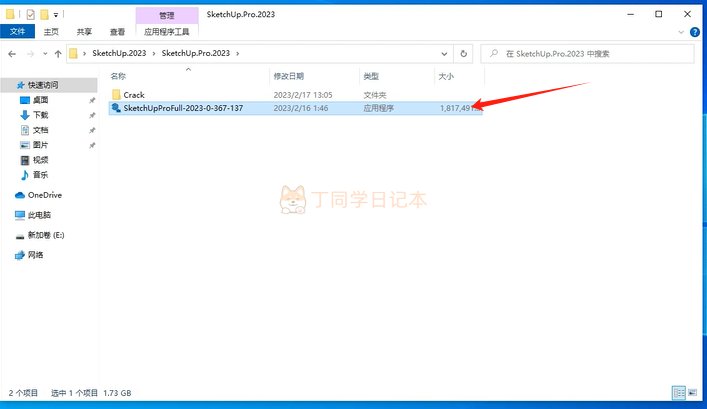The height and width of the screenshot is (409, 707).
Task: Open 图片 in the navigation pane
Action: (x=40, y=145)
